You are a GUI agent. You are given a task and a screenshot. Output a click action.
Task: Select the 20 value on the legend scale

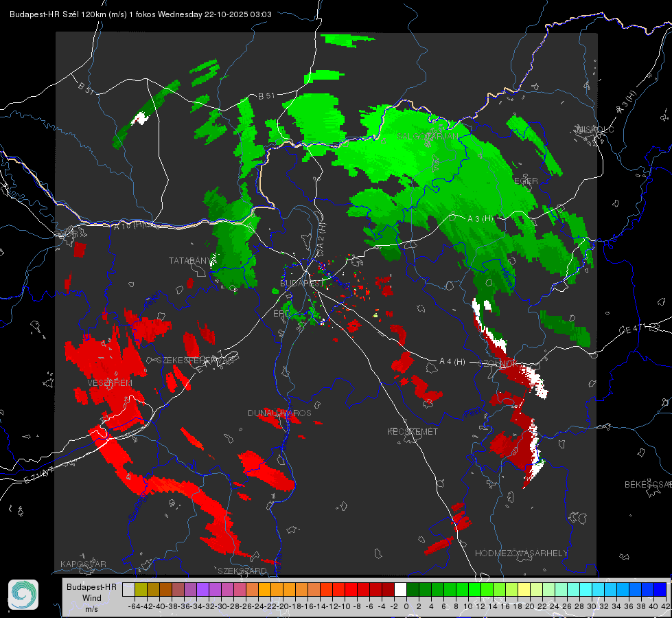pos(530,606)
